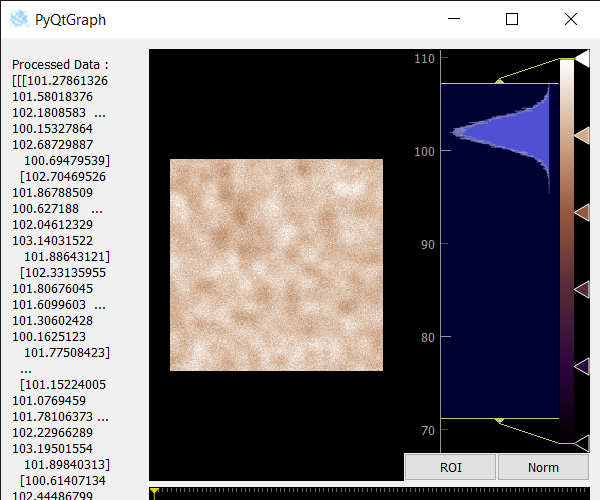Click the yellow timeline marker at bottom
The image size is (600, 500).
[153, 492]
